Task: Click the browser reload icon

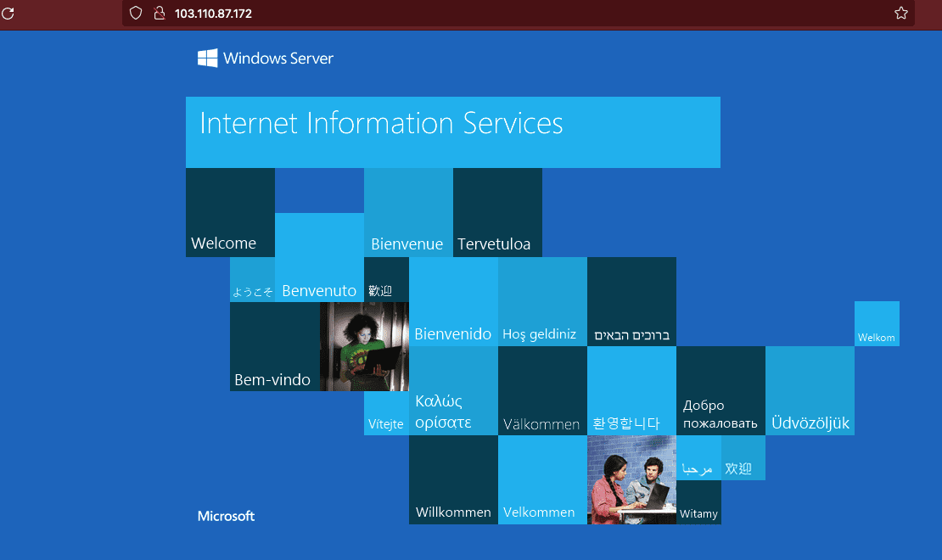Action: tap(8, 14)
